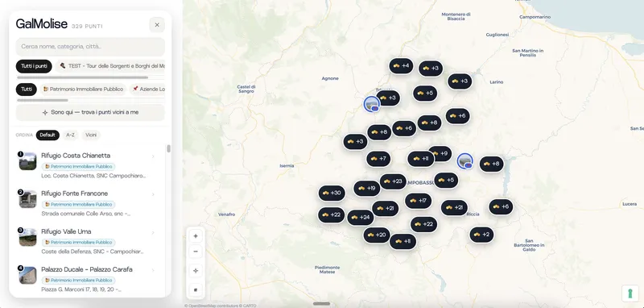Sort the list by Vicini
The height and width of the screenshot is (308, 644).
[91, 135]
